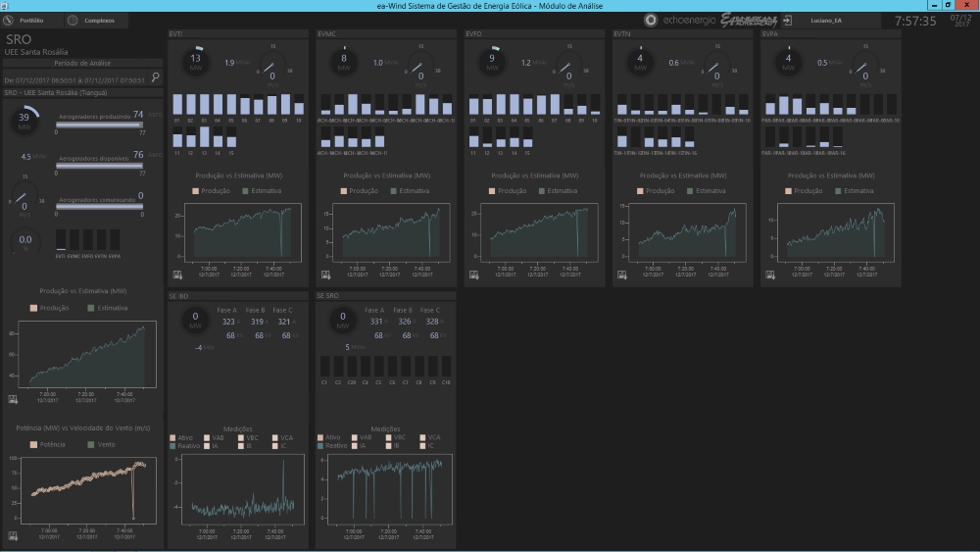Click the 4 MW power gauge in EVPA
This screenshot has height=552, width=980.
click(x=788, y=61)
